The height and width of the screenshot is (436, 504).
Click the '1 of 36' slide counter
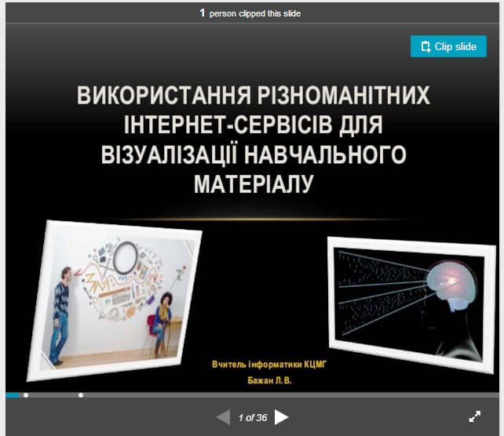[253, 418]
